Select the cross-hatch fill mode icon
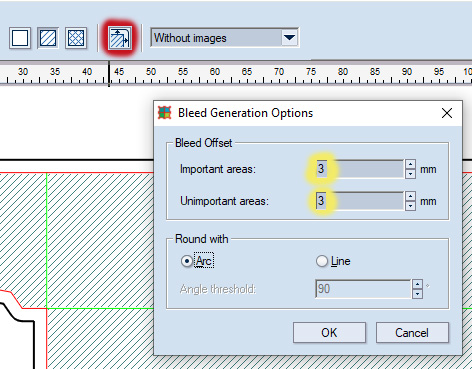Screen dimensions: 472x369 click(76, 38)
